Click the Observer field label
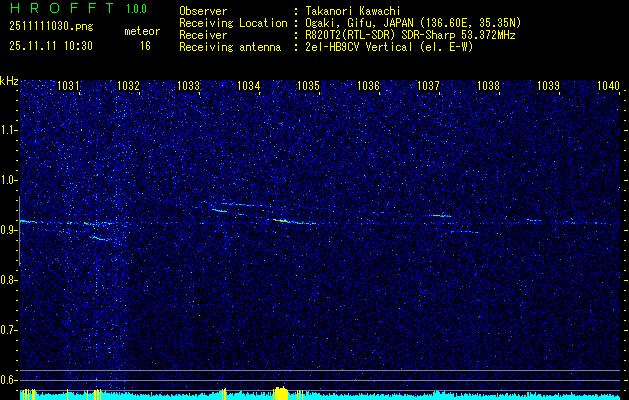 pos(203,11)
